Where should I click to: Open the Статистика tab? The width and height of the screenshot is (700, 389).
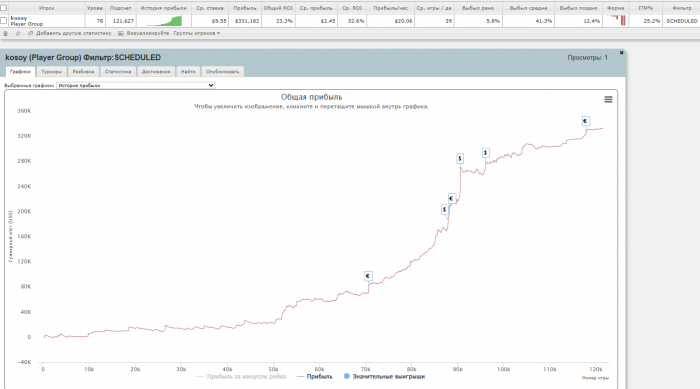pyautogui.click(x=118, y=71)
